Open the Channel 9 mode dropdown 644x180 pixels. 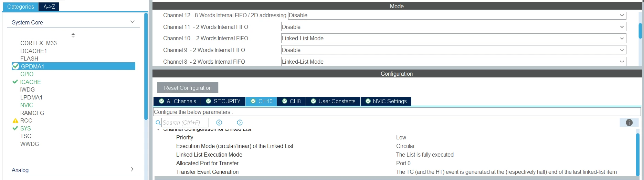tap(454, 50)
